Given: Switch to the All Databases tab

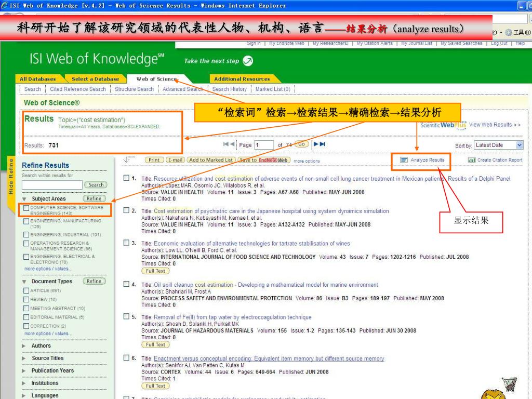Looking at the screenshot, I should [x=37, y=79].
